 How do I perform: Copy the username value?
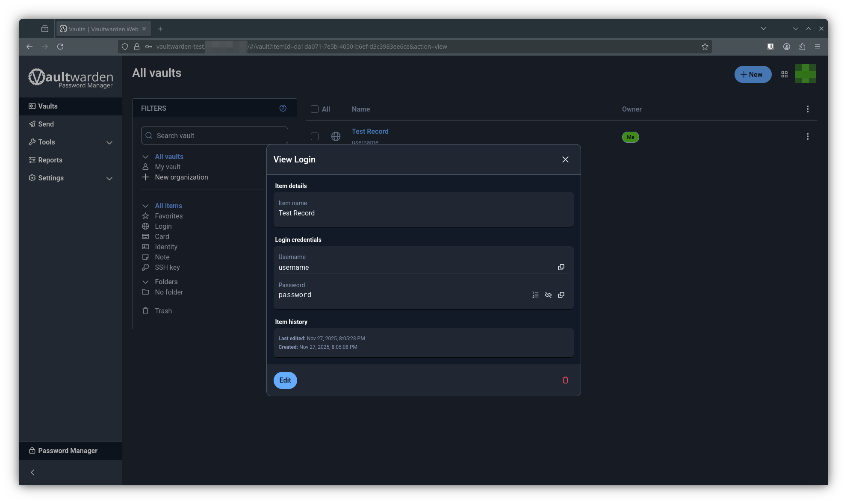561,267
